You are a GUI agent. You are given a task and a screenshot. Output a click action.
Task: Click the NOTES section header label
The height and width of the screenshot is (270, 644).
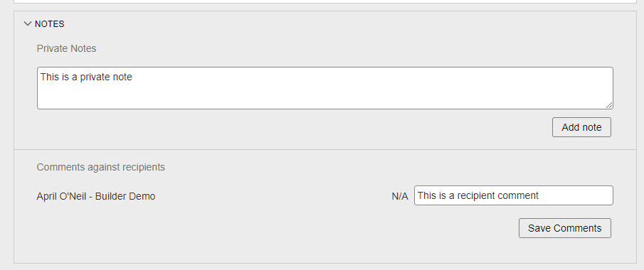49,23
